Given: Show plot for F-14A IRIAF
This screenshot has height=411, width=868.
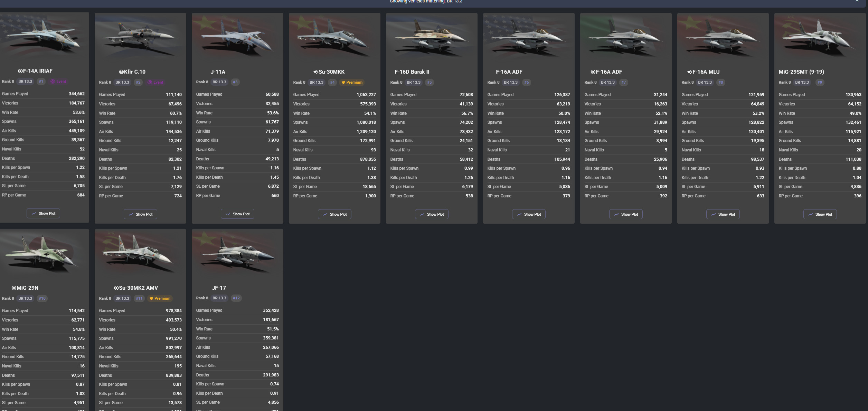Looking at the screenshot, I should point(43,213).
